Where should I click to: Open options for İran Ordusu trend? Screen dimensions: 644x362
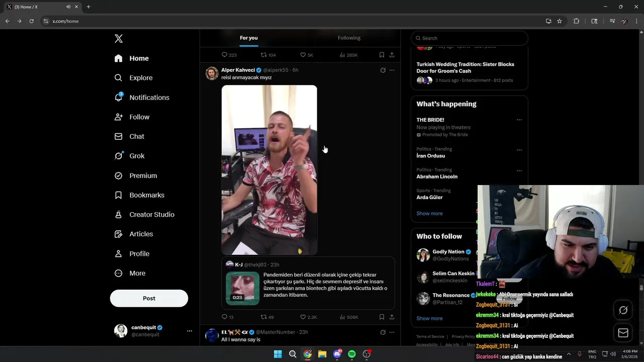(519, 150)
